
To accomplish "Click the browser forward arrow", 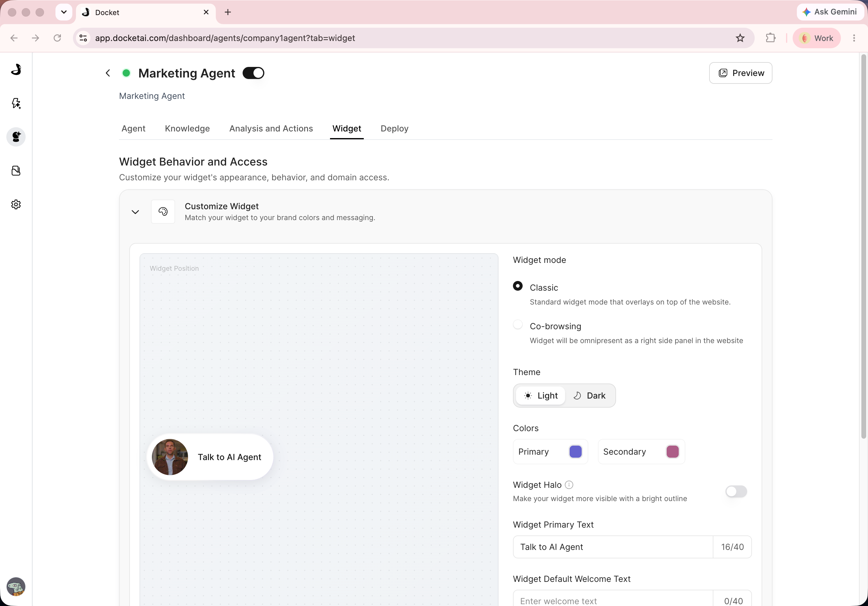I will tap(36, 38).
